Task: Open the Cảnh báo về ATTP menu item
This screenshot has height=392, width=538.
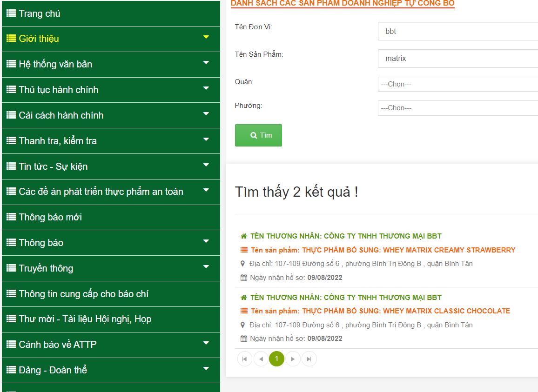Action: tap(111, 345)
